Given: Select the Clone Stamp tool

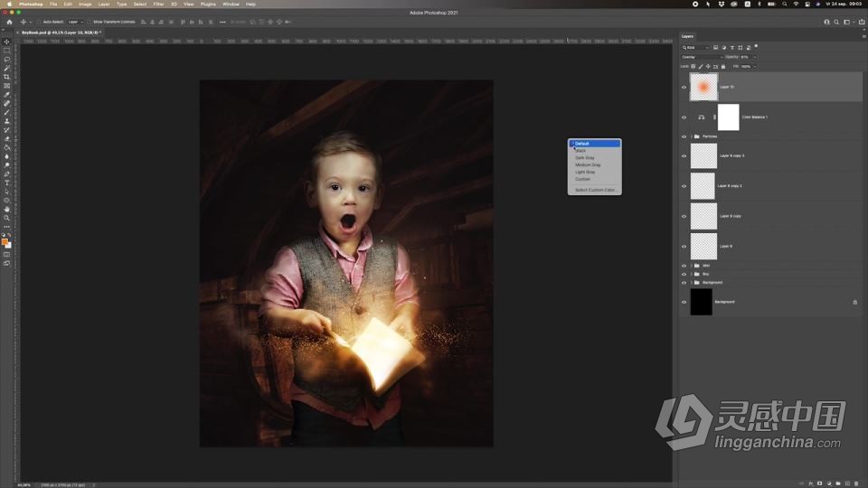Looking at the screenshot, I should point(6,121).
